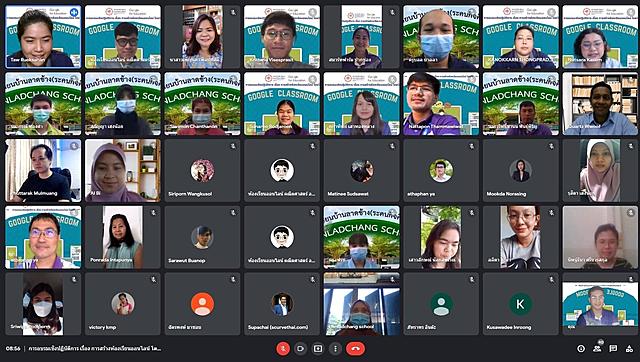Viewport: 640px width, 362px height.
Task: Click the name label 'Metinee Sudsawat'
Action: coord(348,194)
